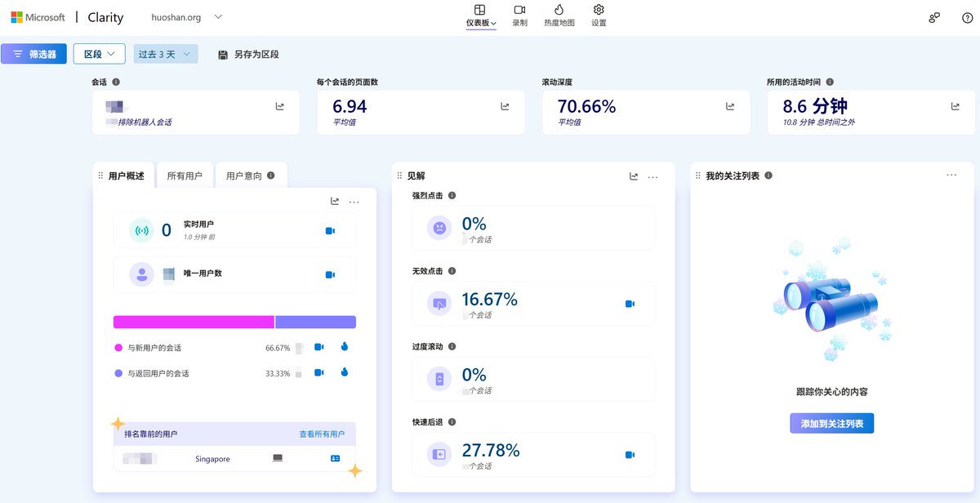Click the 查看所有用户 link
Image resolution: width=980 pixels, height=503 pixels.
click(322, 434)
